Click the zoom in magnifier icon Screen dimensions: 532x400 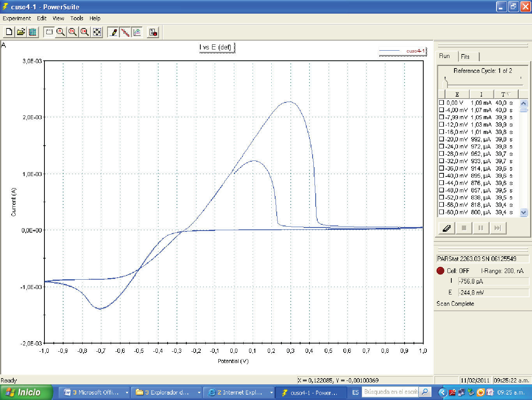point(72,32)
